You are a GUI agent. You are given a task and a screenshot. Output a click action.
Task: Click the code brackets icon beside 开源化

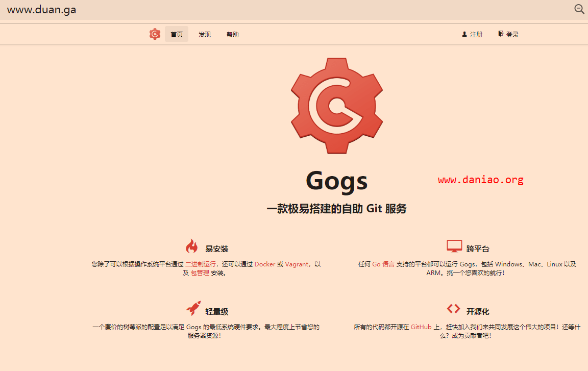[x=453, y=309]
